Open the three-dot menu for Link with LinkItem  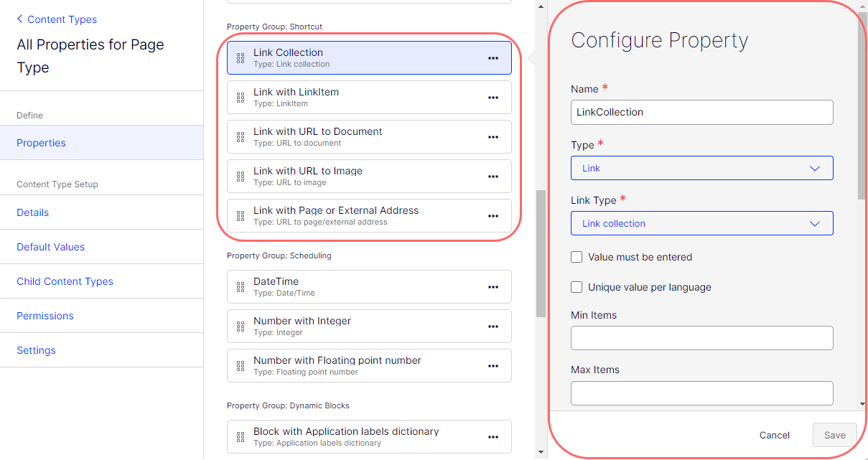pos(493,98)
